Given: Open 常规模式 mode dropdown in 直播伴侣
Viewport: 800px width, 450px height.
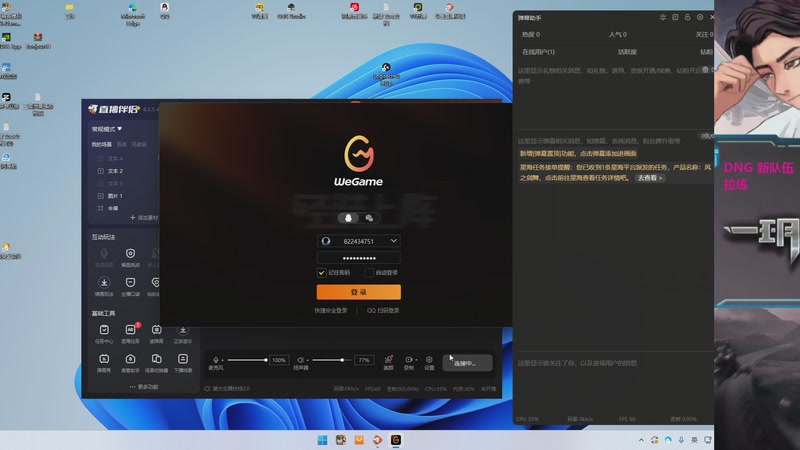Looking at the screenshot, I should coord(107,129).
